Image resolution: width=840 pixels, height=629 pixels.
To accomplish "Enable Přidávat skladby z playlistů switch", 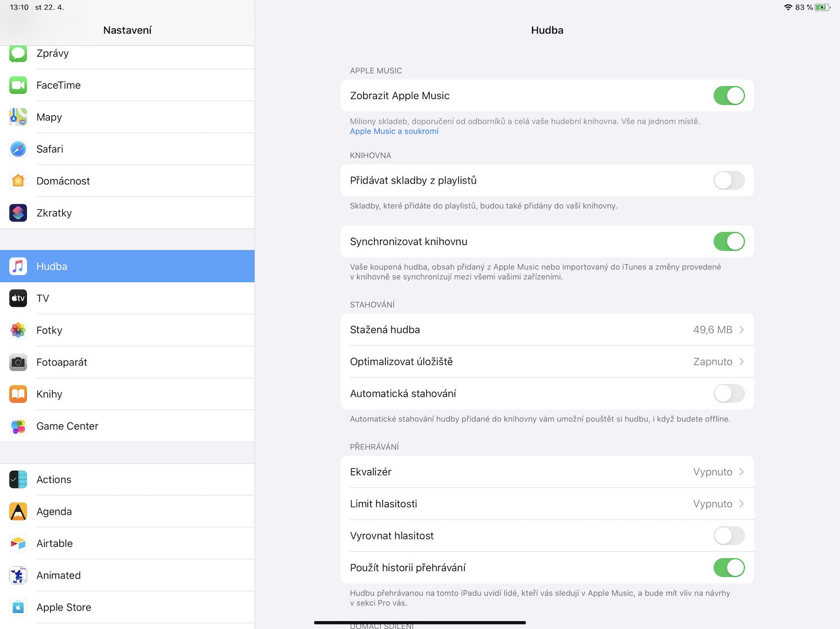I will tap(729, 180).
